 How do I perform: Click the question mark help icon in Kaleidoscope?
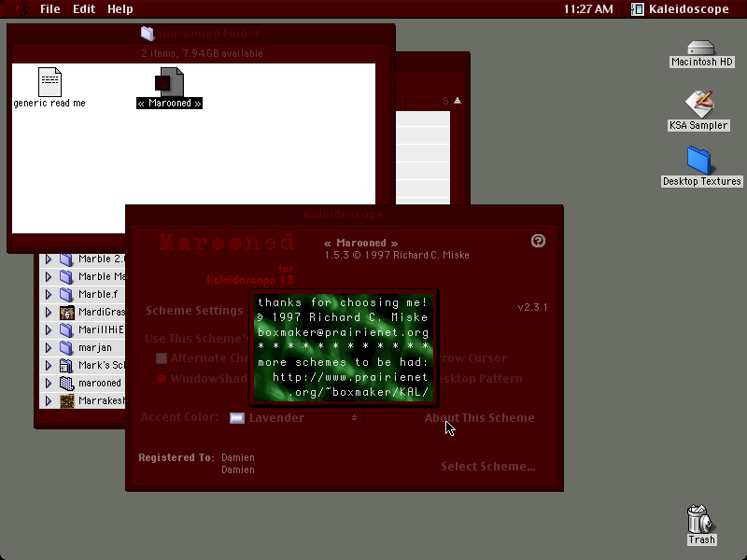click(x=538, y=241)
